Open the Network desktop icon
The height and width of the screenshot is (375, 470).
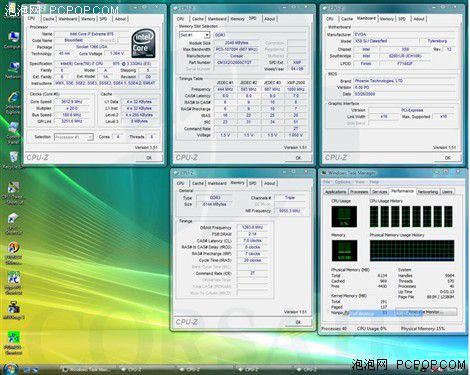(13, 70)
